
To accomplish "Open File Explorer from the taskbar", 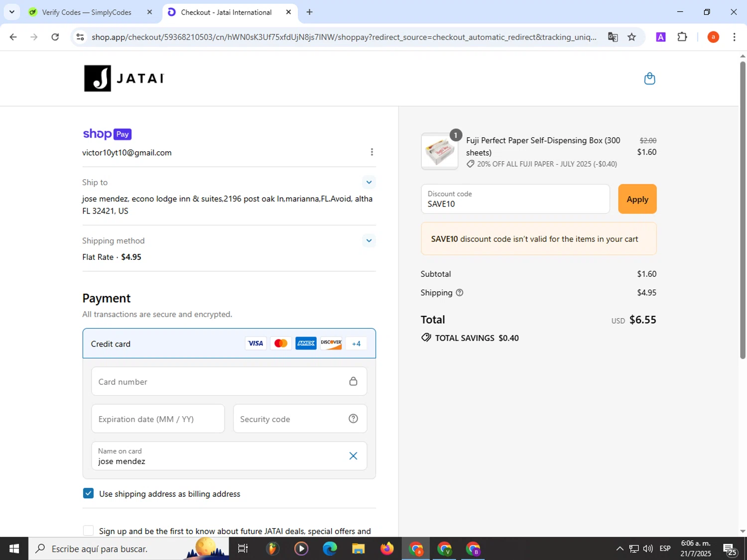I will click(358, 549).
